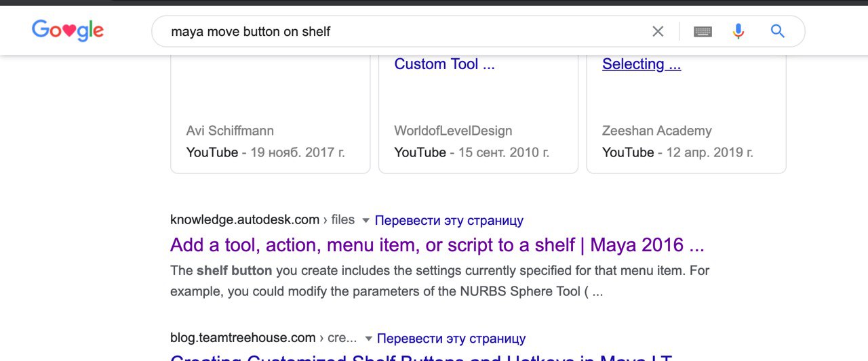This screenshot has width=868, height=361.
Task: Expand dropdown arrow beside blog.teamtreehouse.com result
Action: tap(368, 339)
